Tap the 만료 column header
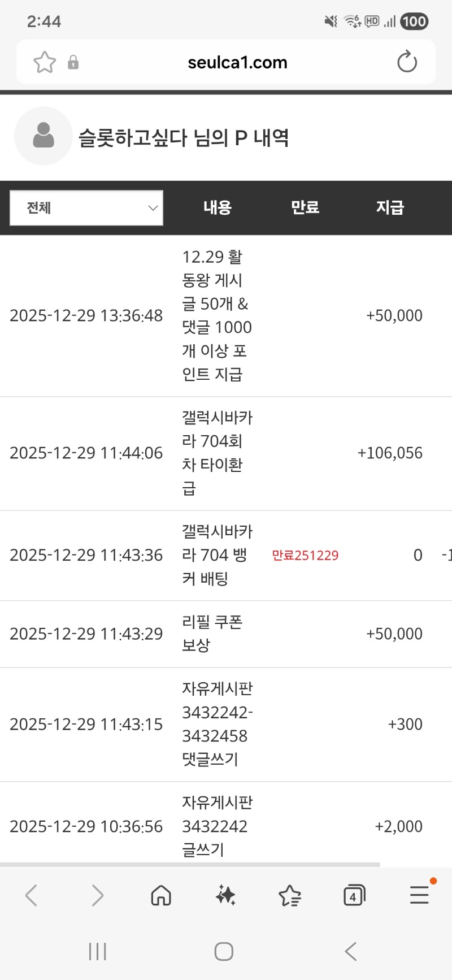The image size is (452, 980). [305, 207]
